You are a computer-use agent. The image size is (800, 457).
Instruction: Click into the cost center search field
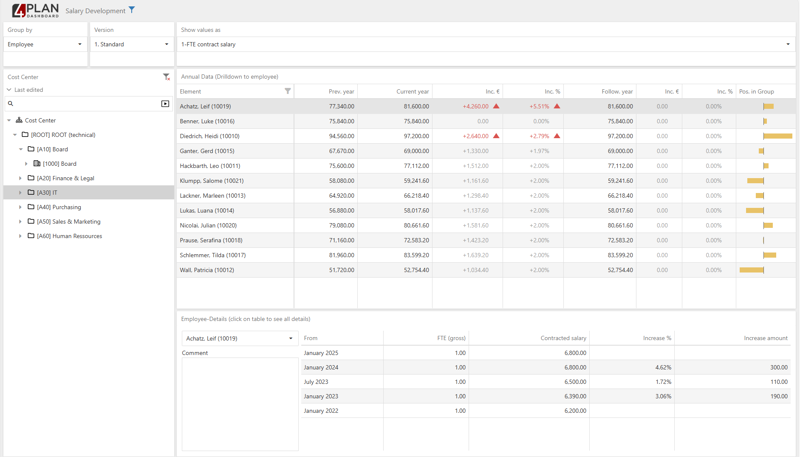(x=85, y=104)
